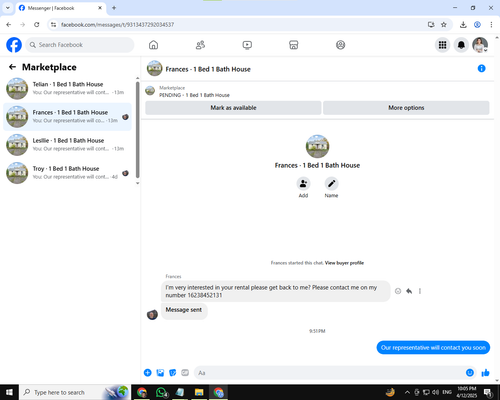Screen dimensions: 500x400
Task: Click the header listing thumbnail of Frances chat
Action: (x=154, y=68)
